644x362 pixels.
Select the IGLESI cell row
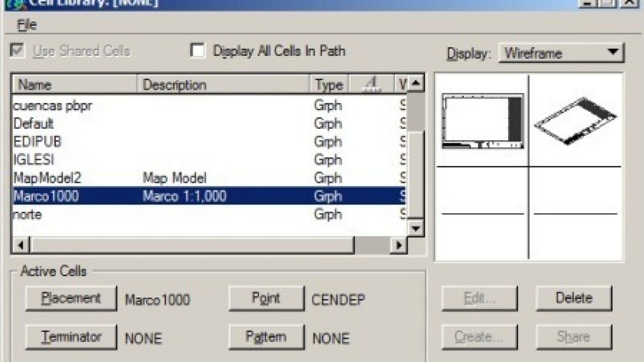[x=209, y=160]
